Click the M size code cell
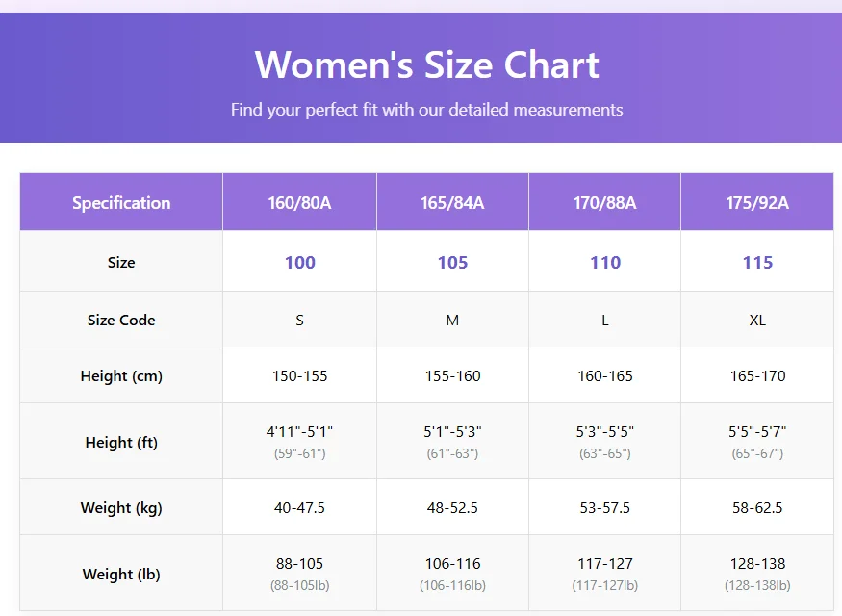The width and height of the screenshot is (842, 616). point(452,320)
